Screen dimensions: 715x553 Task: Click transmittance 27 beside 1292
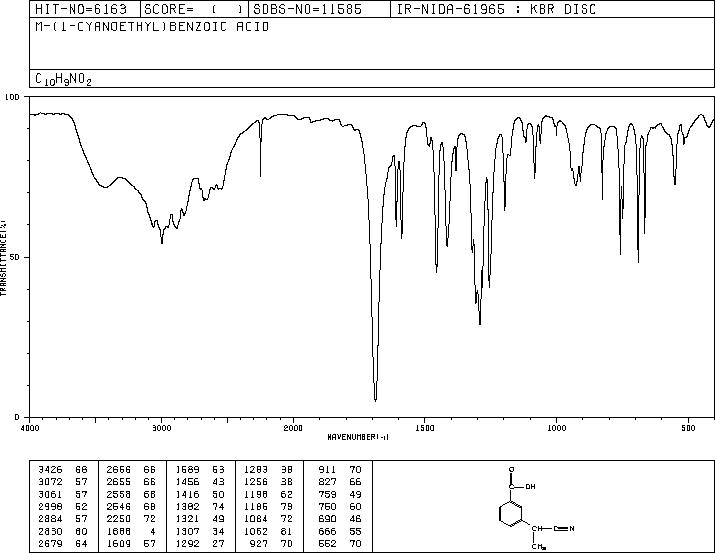tap(218, 544)
